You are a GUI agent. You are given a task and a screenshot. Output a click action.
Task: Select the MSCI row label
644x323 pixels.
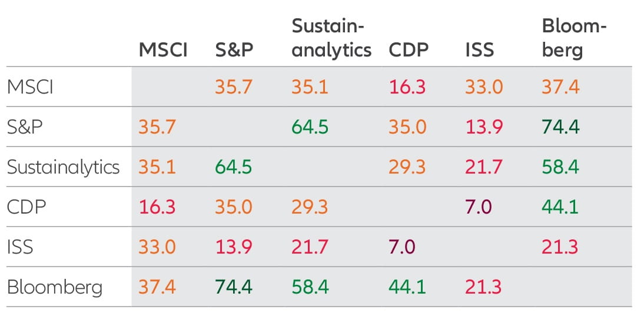(x=30, y=87)
